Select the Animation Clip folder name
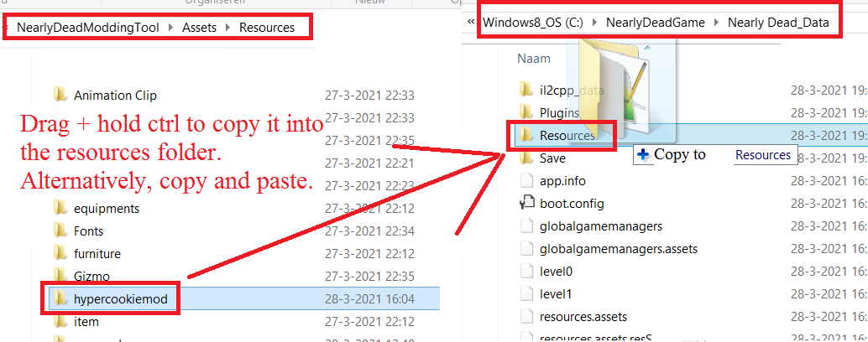This screenshot has width=868, height=342. pyautogui.click(x=115, y=96)
